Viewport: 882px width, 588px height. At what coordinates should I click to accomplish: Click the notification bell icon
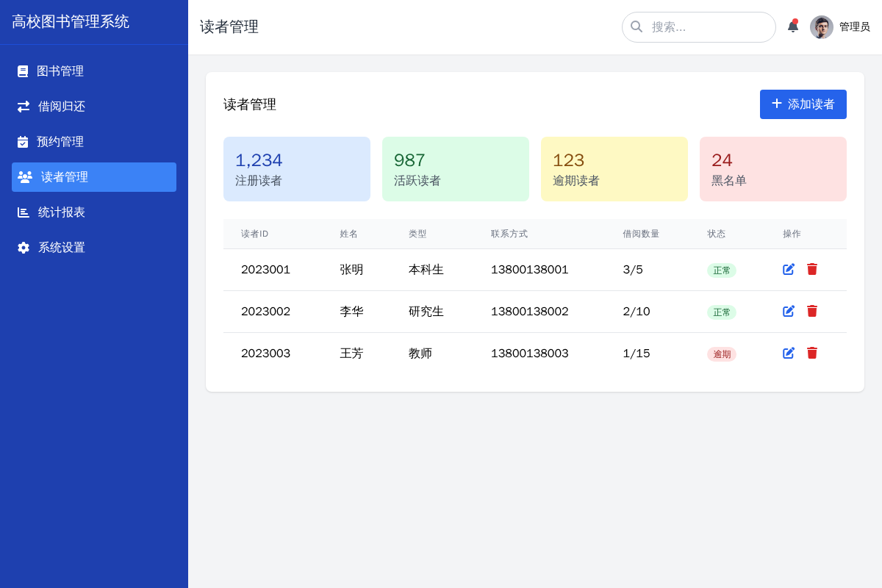coord(793,26)
